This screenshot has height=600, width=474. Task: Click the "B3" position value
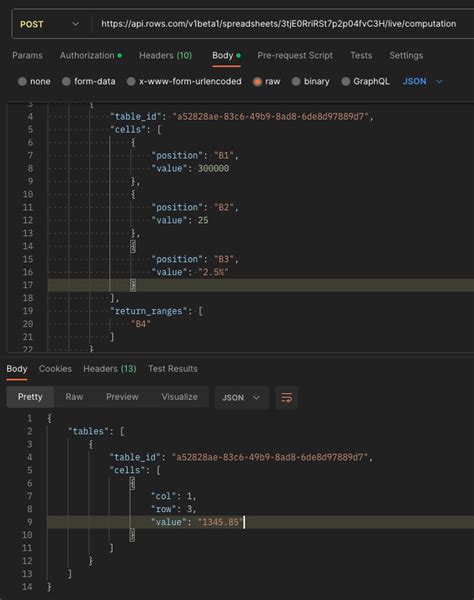coord(224,259)
